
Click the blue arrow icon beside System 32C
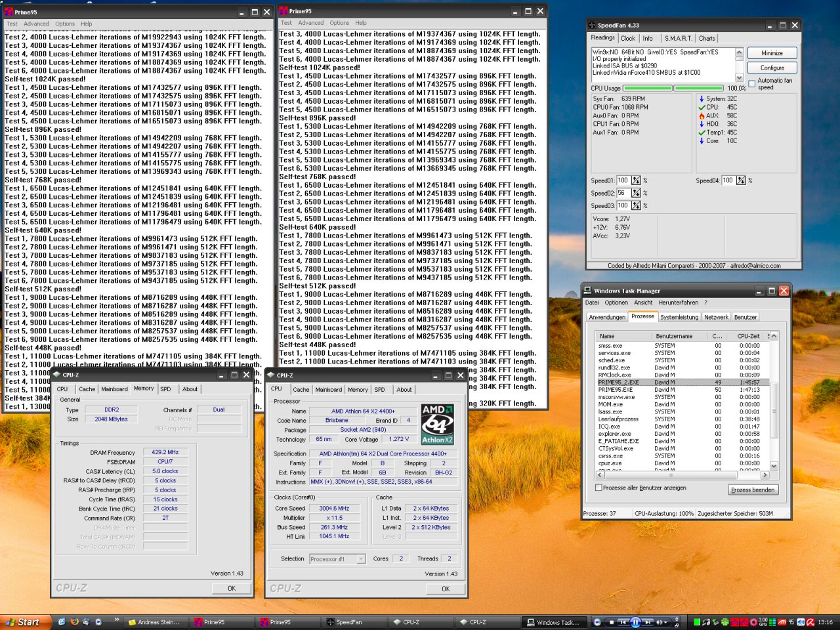pyautogui.click(x=702, y=98)
